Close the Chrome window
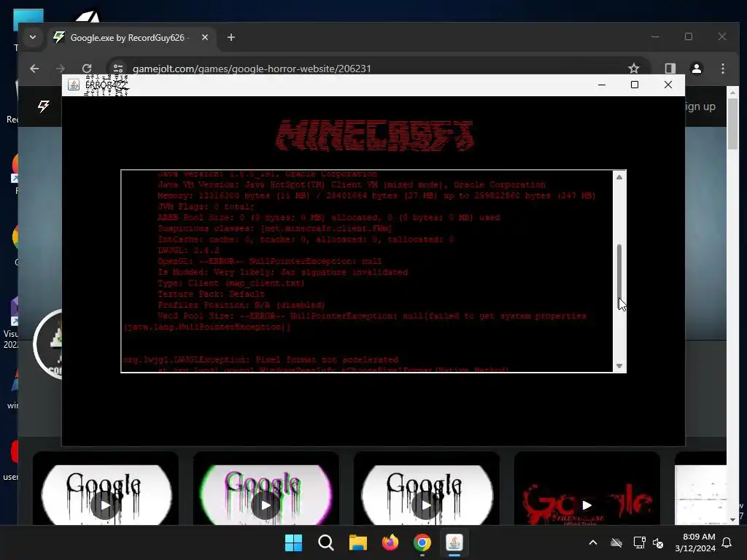Screen dimensions: 747x560 722,36
